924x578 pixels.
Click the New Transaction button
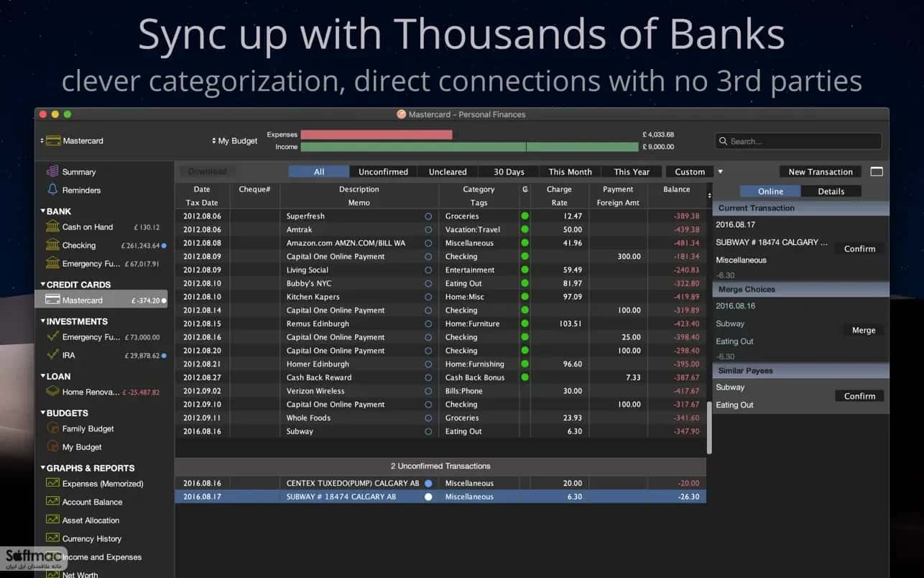[x=820, y=172]
